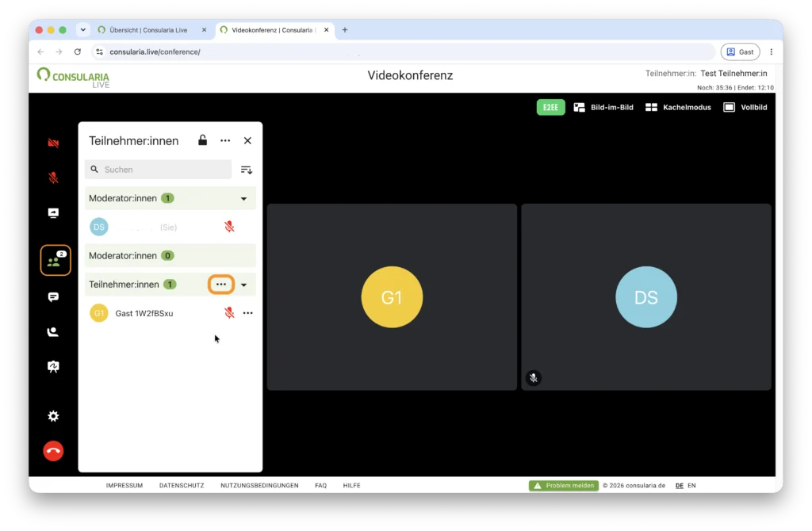The image size is (812, 531).
Task: Open the chat icon in sidebar
Action: (53, 297)
